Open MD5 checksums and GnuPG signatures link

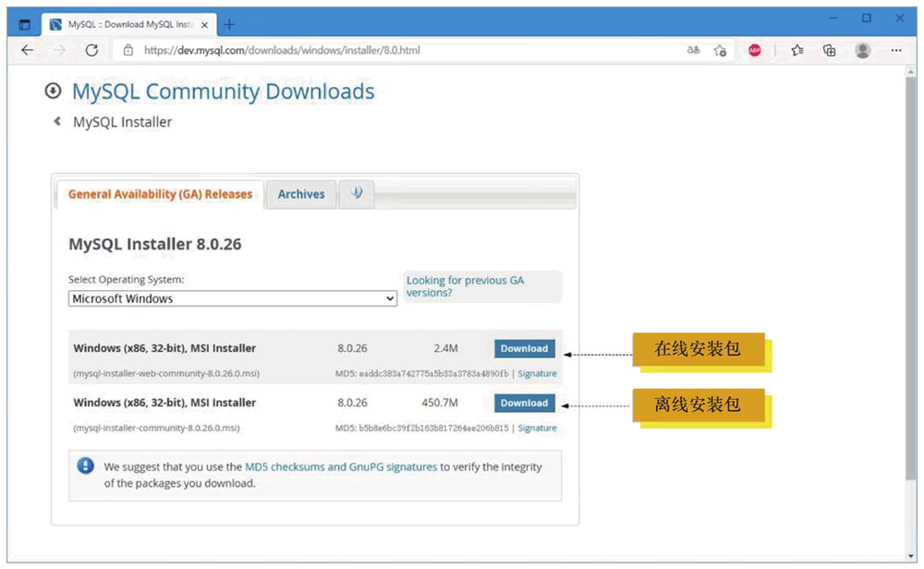pyautogui.click(x=341, y=466)
